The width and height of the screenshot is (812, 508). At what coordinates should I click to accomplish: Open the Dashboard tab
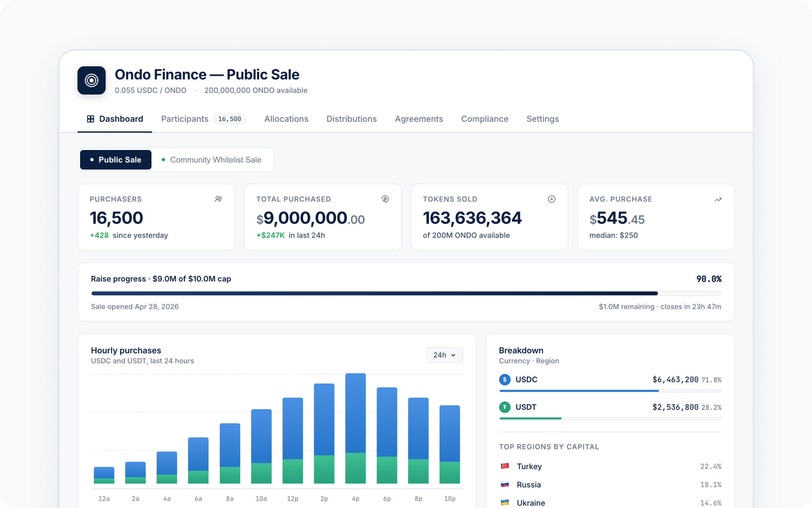pyautogui.click(x=115, y=119)
